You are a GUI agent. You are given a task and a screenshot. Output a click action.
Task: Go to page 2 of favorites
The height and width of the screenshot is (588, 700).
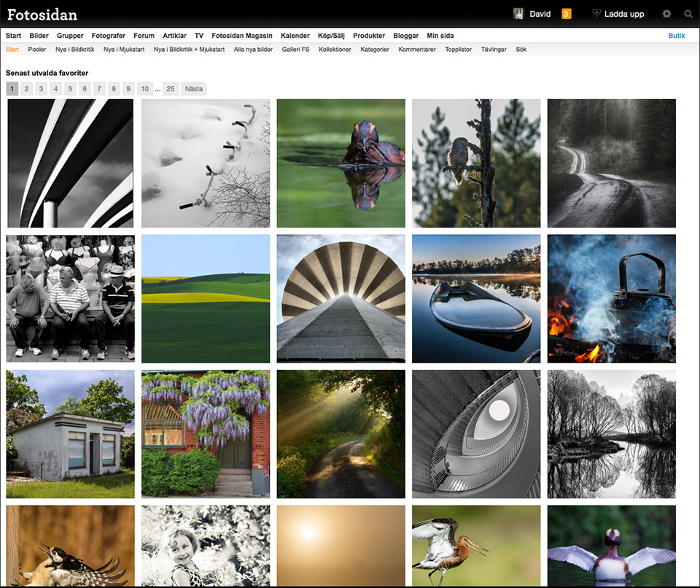[x=26, y=89]
